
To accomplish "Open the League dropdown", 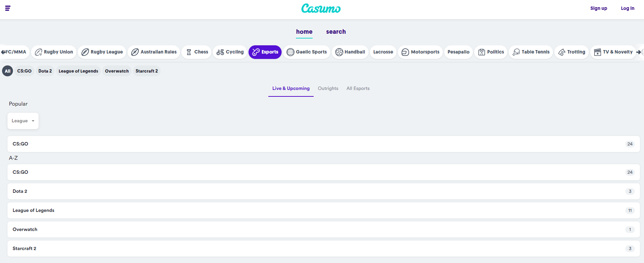I will [23, 121].
